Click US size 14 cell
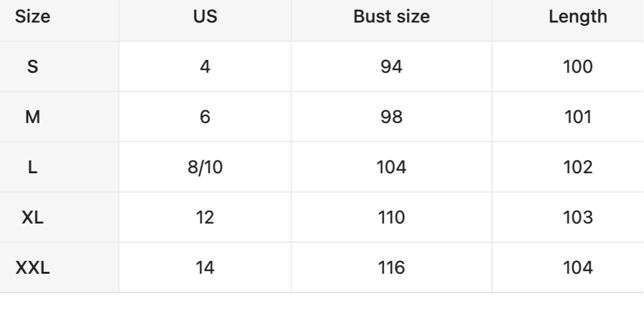The image size is (644, 315). point(205,267)
